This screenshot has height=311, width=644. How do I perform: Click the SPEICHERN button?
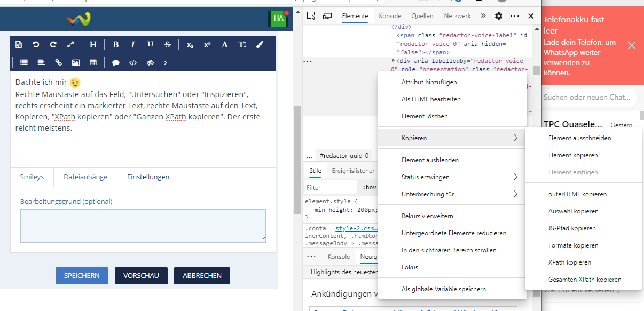tap(82, 276)
